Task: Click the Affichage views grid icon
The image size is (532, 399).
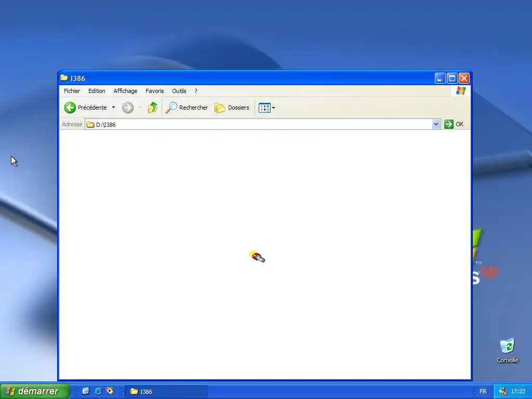Action: pyautogui.click(x=264, y=108)
